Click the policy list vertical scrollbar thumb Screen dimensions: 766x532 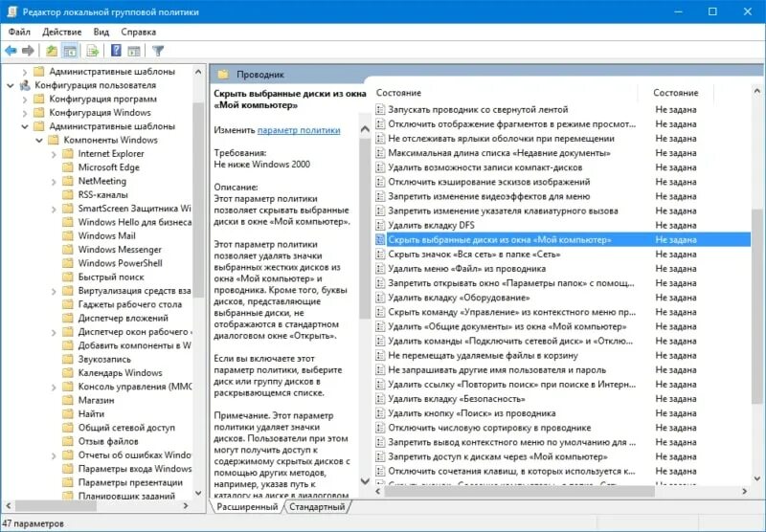(x=756, y=306)
